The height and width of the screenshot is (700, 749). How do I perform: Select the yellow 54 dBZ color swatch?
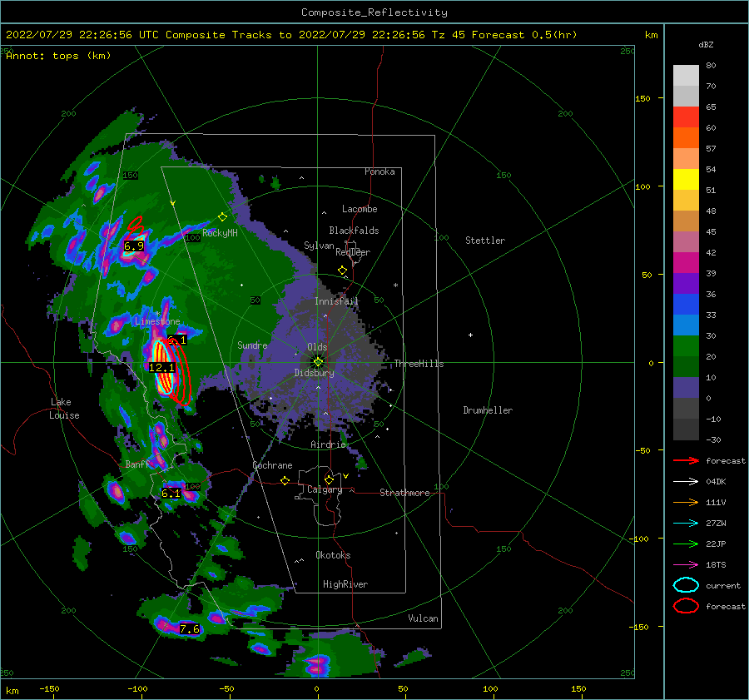(686, 179)
